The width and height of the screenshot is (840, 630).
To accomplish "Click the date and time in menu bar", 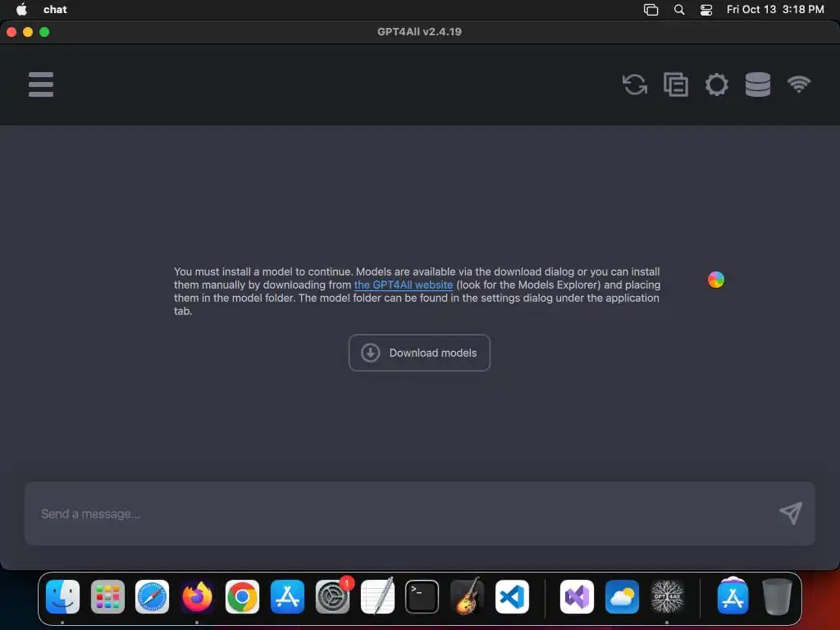I will click(x=775, y=9).
